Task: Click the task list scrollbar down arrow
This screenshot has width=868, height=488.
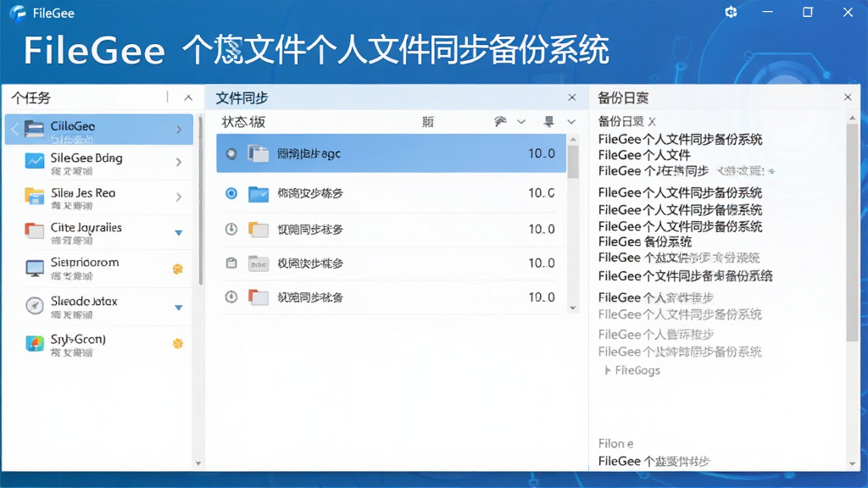Action: click(198, 463)
